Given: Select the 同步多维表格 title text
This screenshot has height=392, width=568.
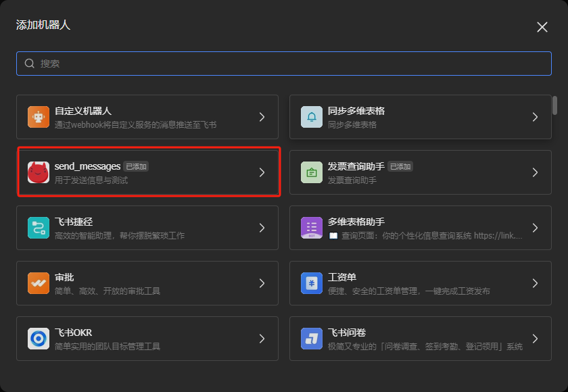Looking at the screenshot, I should coord(356,111).
